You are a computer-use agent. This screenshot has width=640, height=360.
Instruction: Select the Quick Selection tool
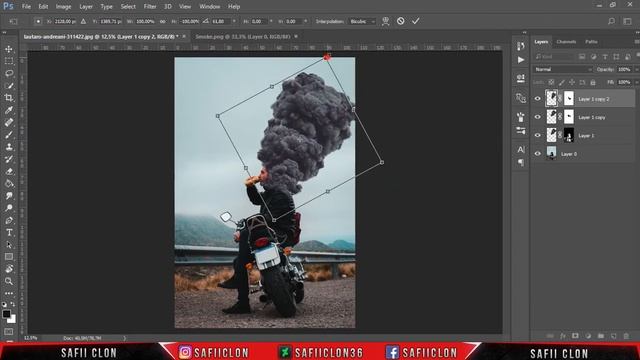point(9,86)
